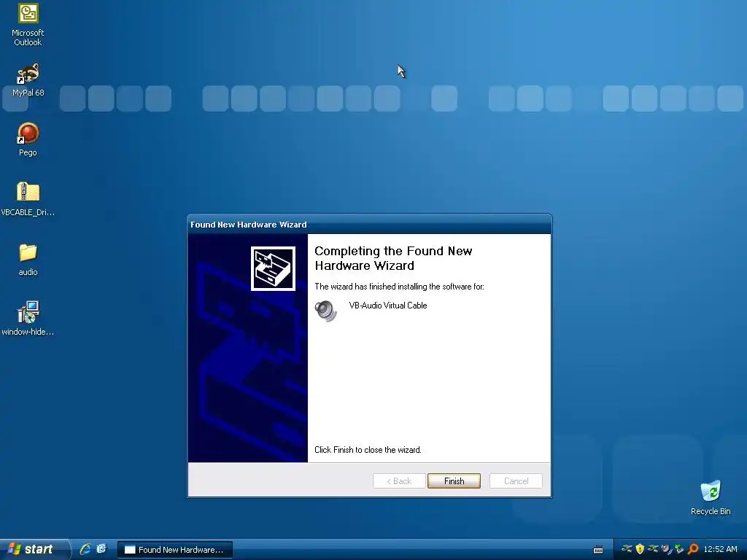Click the orange magnifier tray icon
The image size is (747, 560).
coord(693,549)
